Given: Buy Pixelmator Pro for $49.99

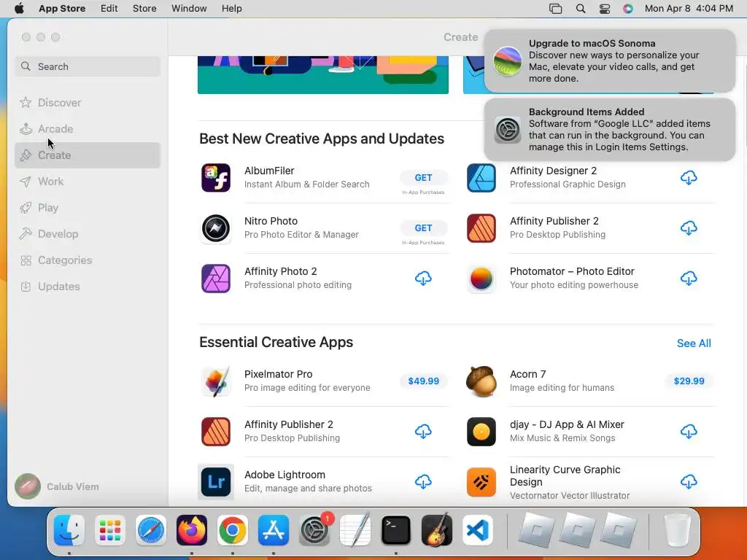Looking at the screenshot, I should [x=424, y=381].
